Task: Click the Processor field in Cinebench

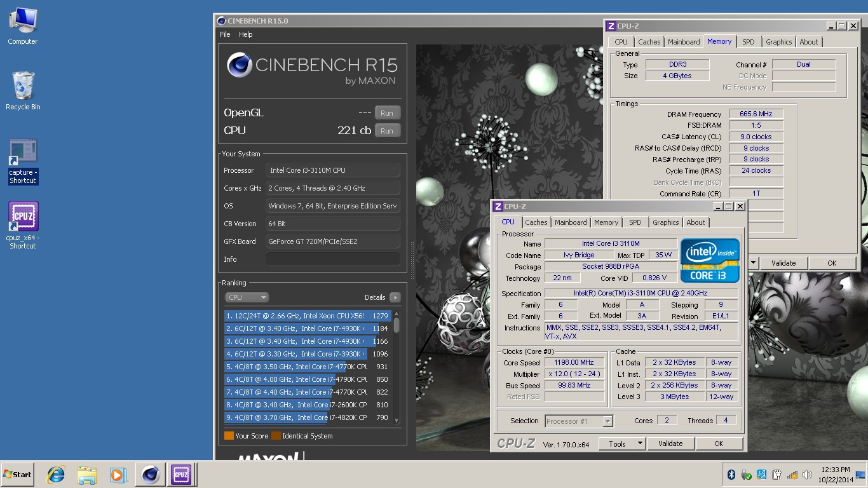Action: tap(332, 170)
